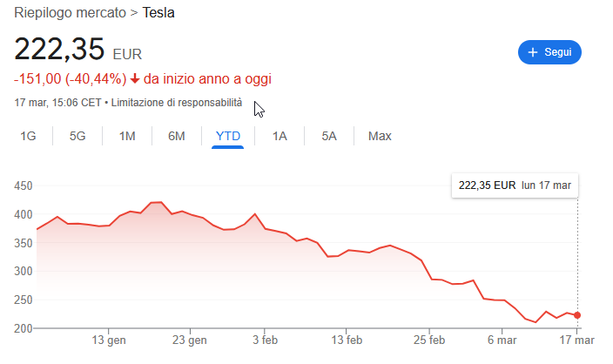Switch to the 5G time range tab
Screen dimensions: 613x364
(x=77, y=136)
